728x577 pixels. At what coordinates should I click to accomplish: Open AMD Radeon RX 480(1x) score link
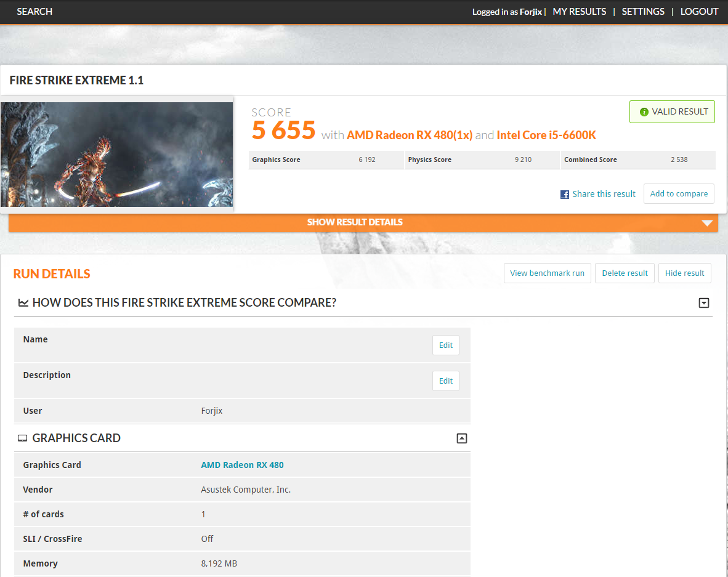click(x=410, y=135)
